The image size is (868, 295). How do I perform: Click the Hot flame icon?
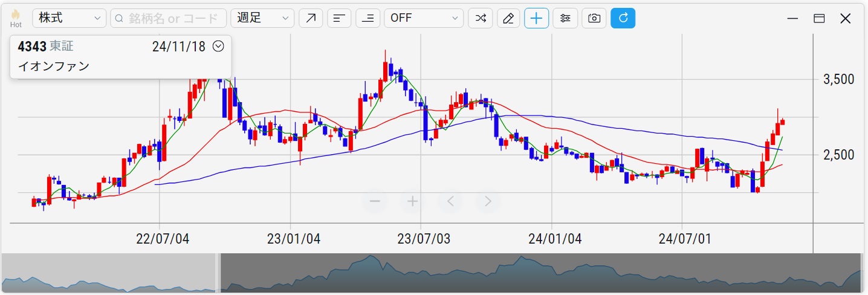pos(16,15)
